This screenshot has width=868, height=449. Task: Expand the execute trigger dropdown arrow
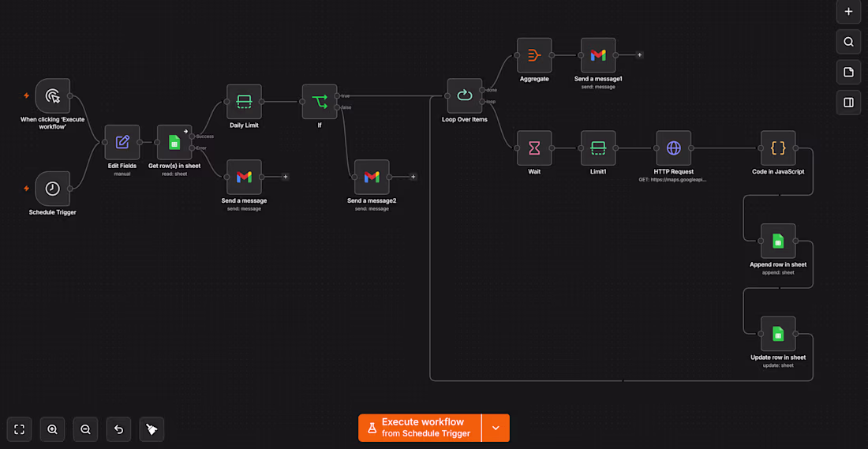pyautogui.click(x=496, y=428)
